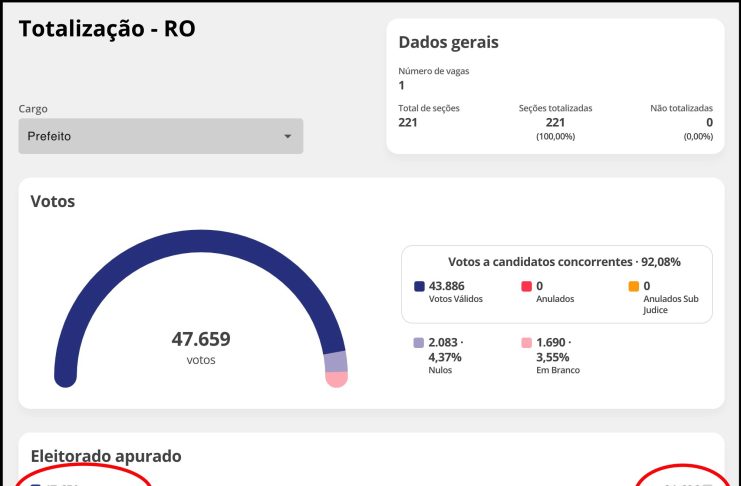Click the pink Em Branco gauge segment

click(x=337, y=379)
